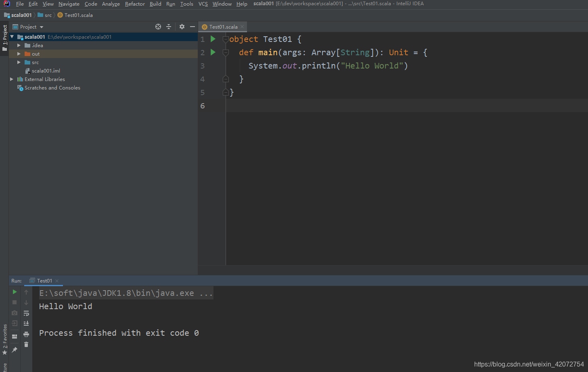The width and height of the screenshot is (588, 372).
Task: Click the up stack trace arrow
Action: 26,292
